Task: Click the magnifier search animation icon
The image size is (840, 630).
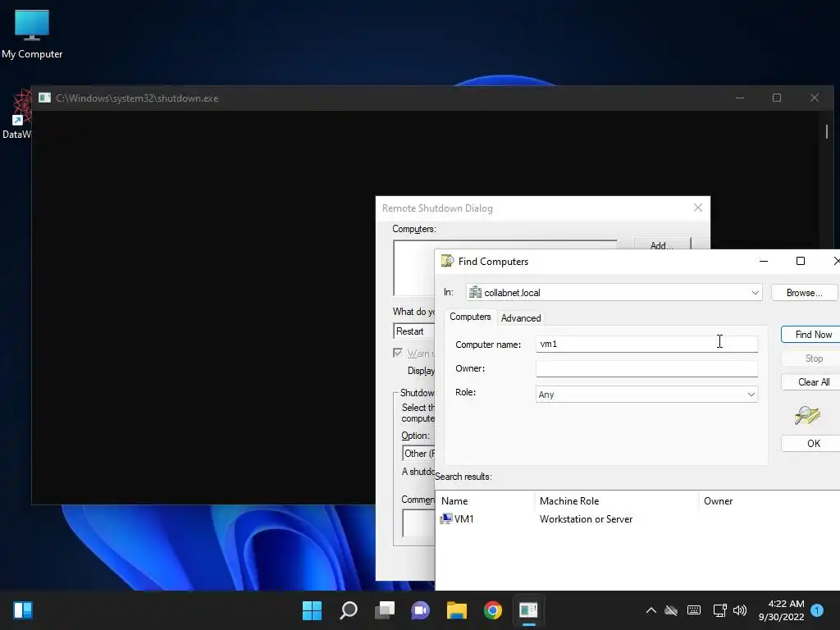Action: point(807,415)
